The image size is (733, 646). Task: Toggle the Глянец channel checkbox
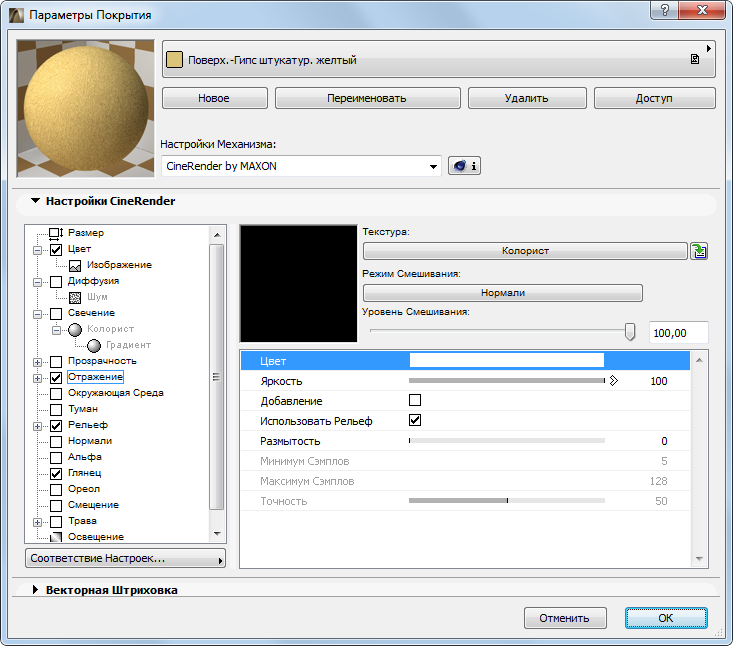click(x=56, y=474)
